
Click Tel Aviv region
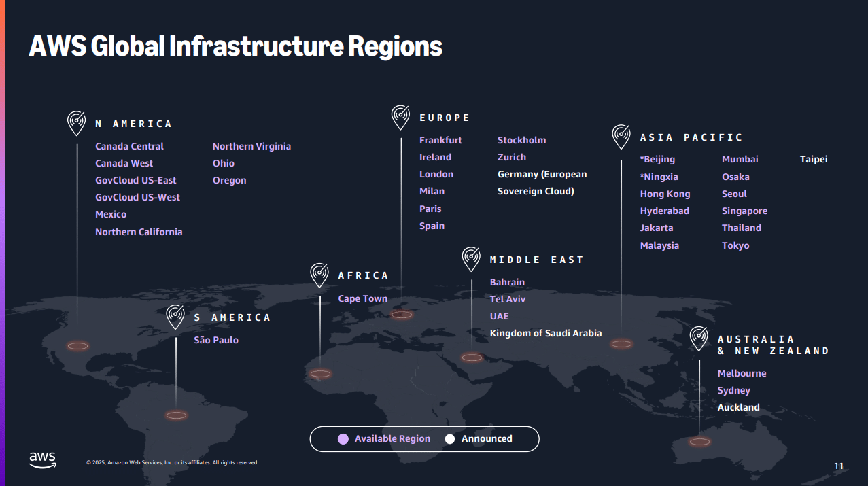tap(507, 299)
